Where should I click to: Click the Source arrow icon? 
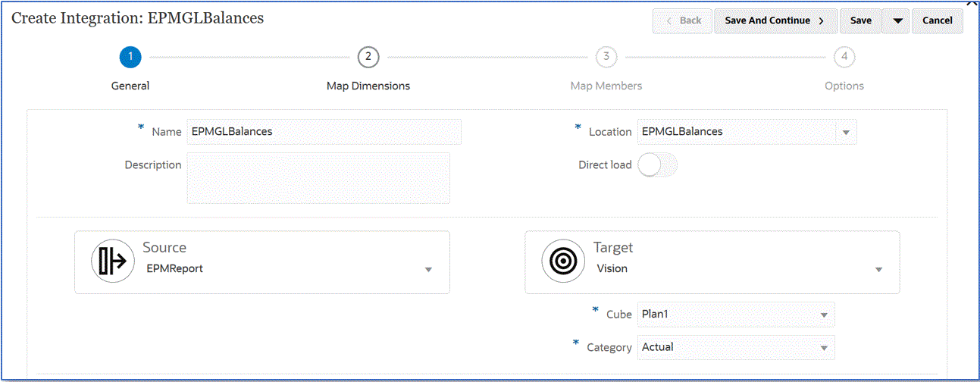click(112, 261)
